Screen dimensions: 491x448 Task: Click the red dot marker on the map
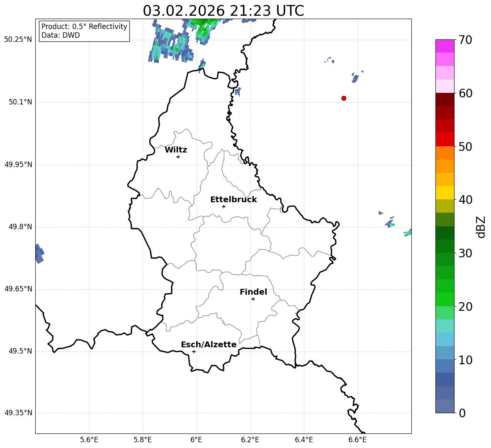point(344,98)
